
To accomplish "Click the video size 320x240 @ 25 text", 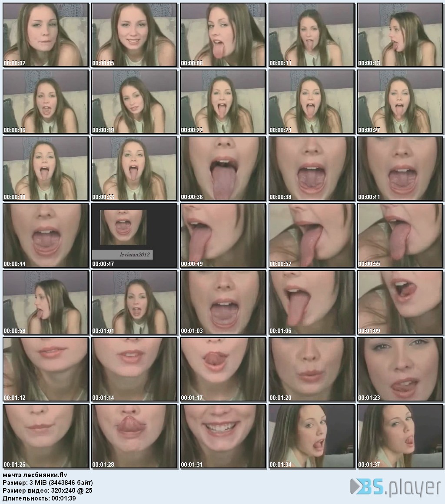I will (x=47, y=491).
